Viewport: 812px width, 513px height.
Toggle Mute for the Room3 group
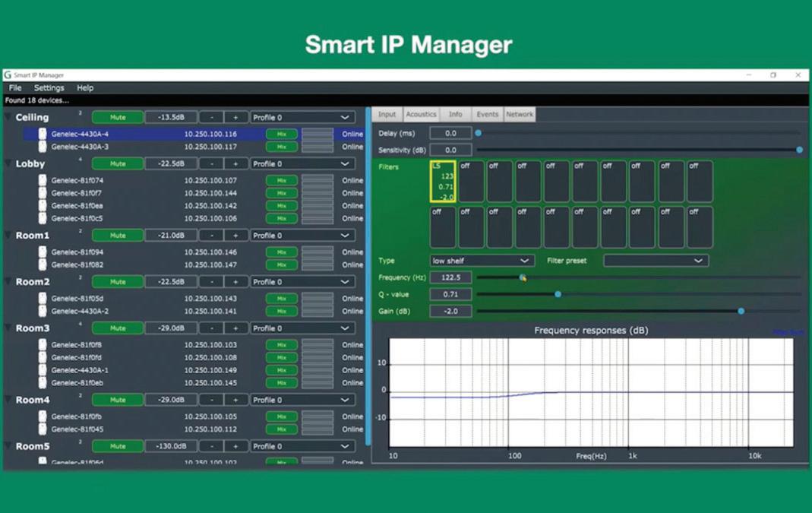coord(118,328)
